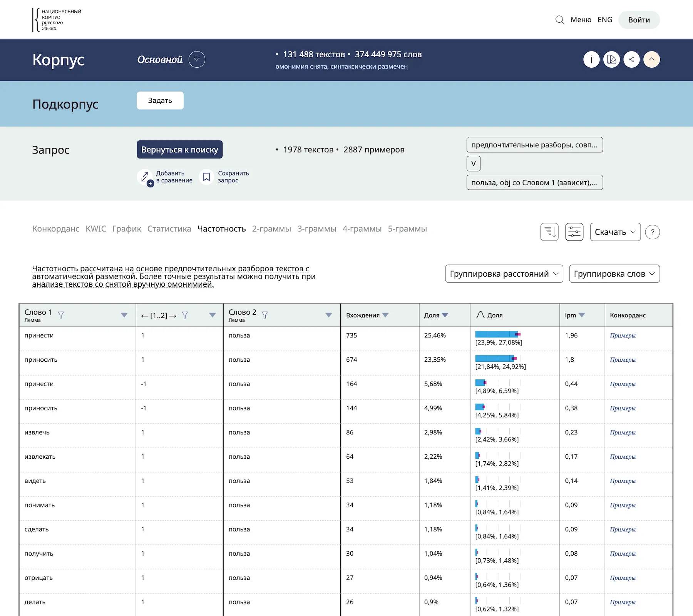
Task: Click the add-to-comparison icon
Action: [145, 177]
